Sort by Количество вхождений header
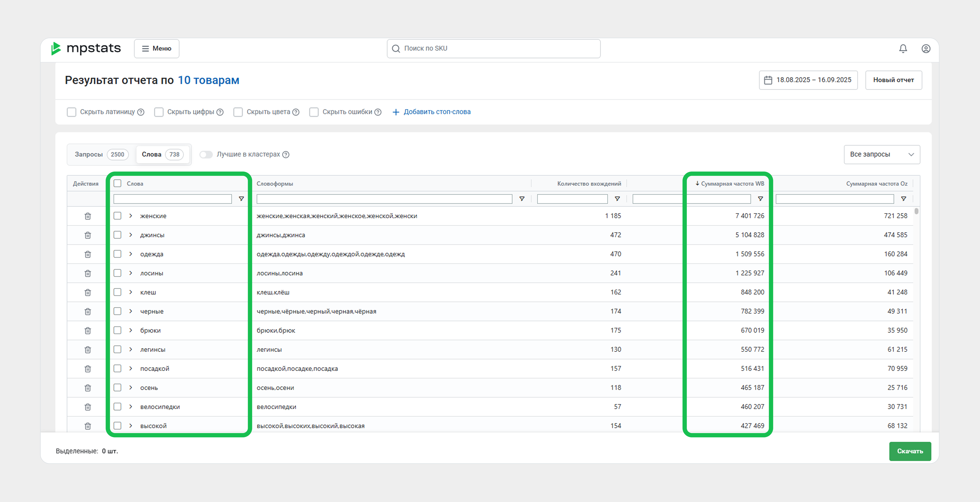This screenshot has width=980, height=502. 589,183
